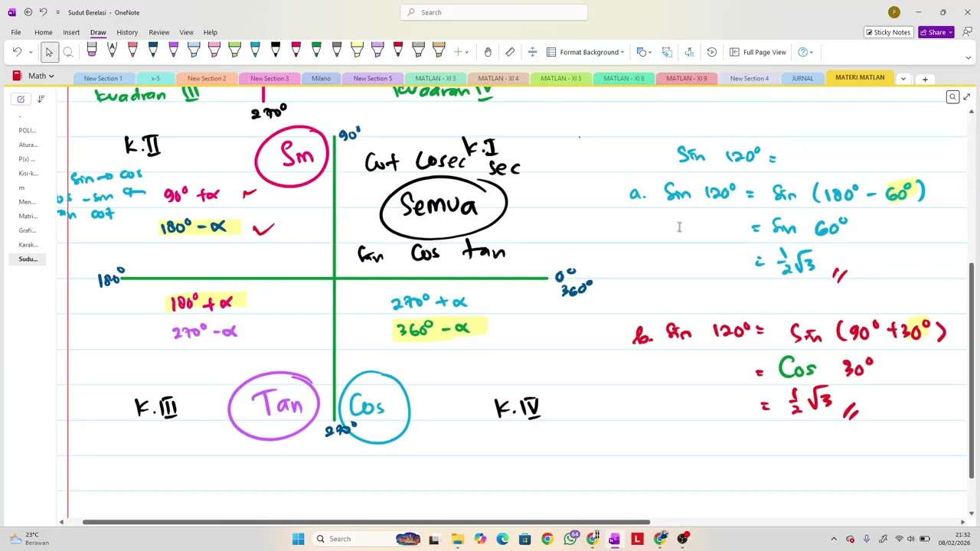980x551 pixels.
Task: Switch to the Insert tab
Action: [71, 32]
